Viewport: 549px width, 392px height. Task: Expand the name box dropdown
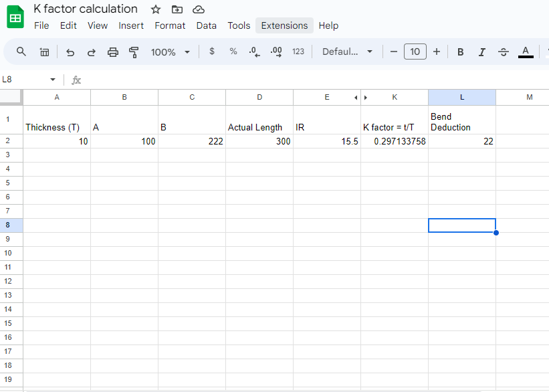pos(52,79)
